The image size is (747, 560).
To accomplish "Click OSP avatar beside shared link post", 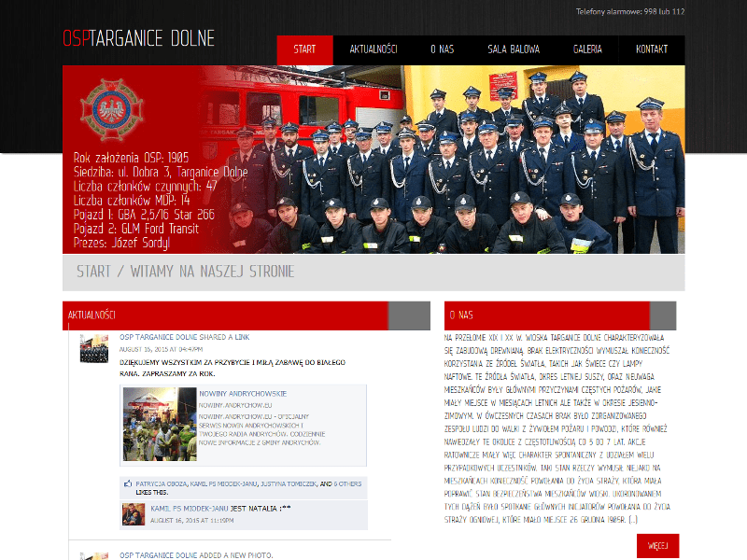I will [94, 348].
